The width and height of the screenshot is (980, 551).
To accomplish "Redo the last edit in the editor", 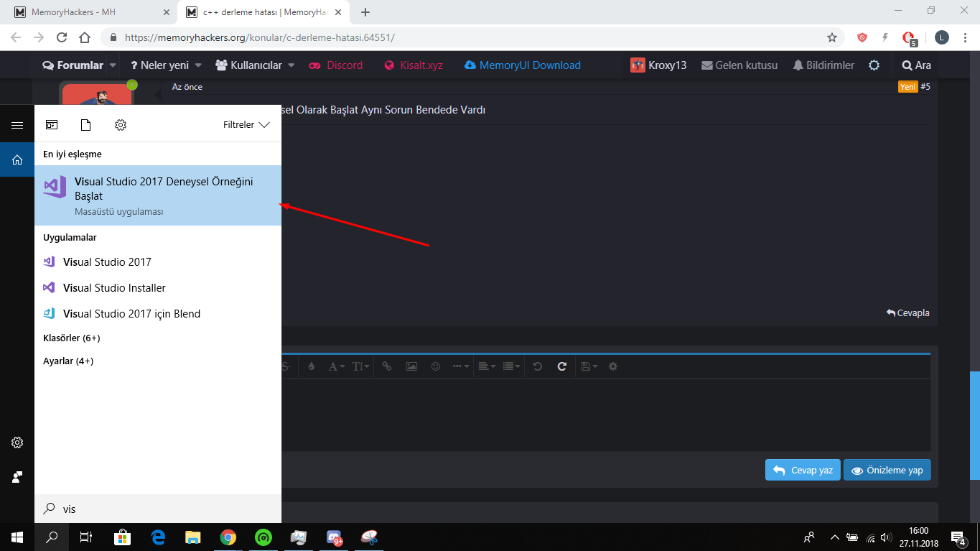I will point(562,366).
